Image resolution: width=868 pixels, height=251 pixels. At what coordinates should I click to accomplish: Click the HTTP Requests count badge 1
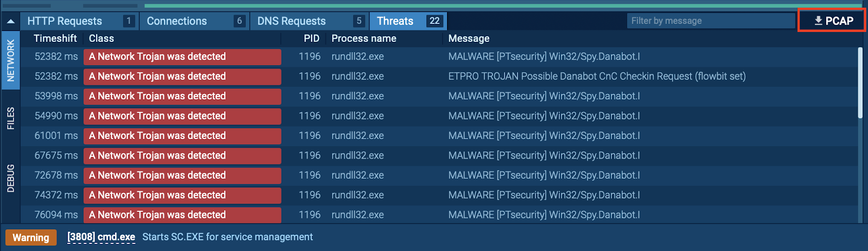pyautogui.click(x=129, y=21)
